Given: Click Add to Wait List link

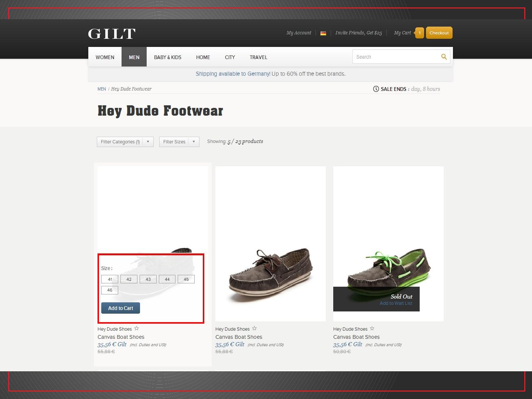Looking at the screenshot, I should pyautogui.click(x=396, y=303).
